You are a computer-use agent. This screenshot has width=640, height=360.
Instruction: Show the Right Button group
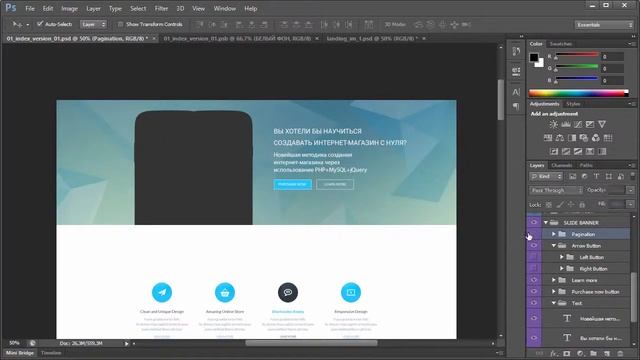point(533,268)
